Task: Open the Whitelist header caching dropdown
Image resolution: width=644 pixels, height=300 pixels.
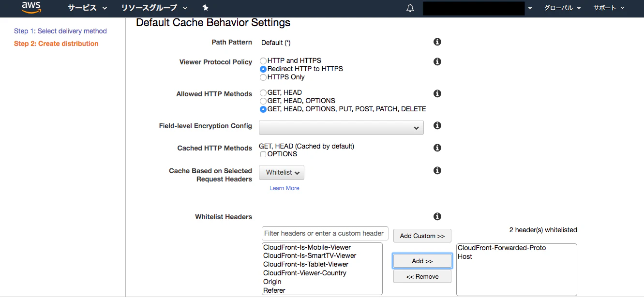Action: coord(282,173)
